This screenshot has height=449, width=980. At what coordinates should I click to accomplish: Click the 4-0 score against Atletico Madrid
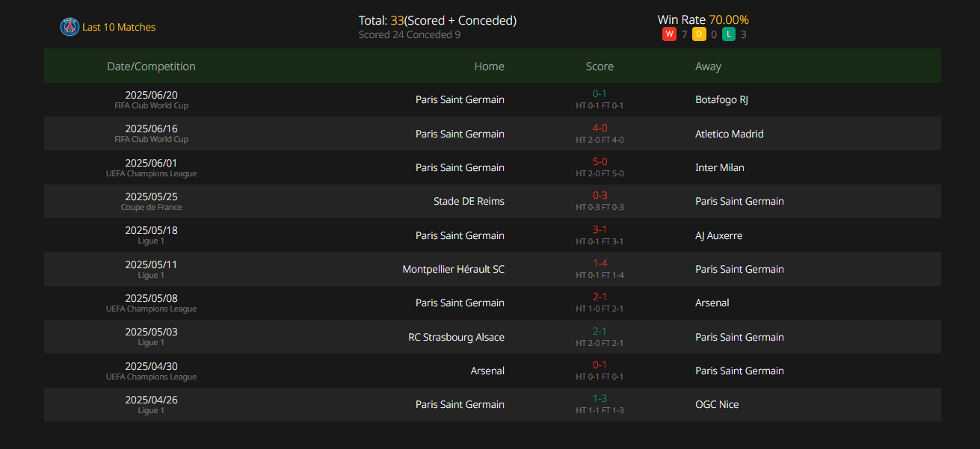[x=600, y=128]
